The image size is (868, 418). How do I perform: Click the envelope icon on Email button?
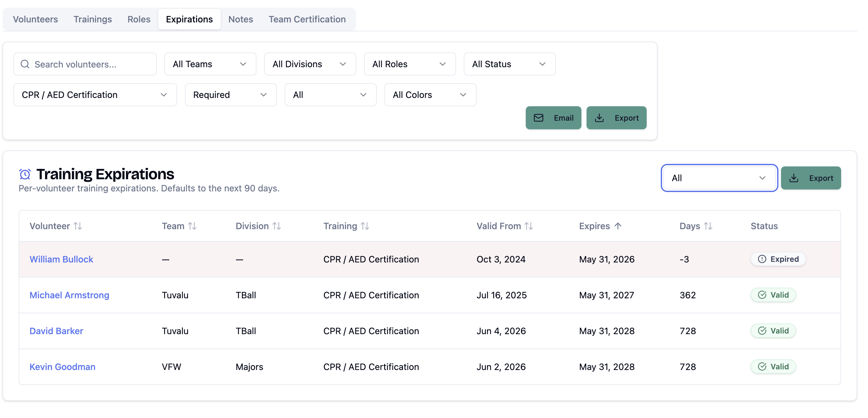pyautogui.click(x=539, y=118)
